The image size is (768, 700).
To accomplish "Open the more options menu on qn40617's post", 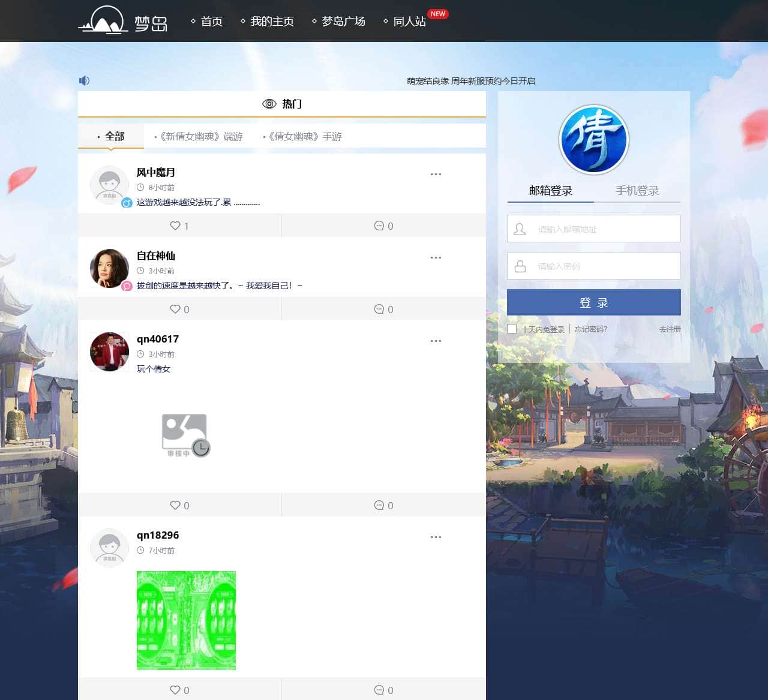I will [x=436, y=341].
